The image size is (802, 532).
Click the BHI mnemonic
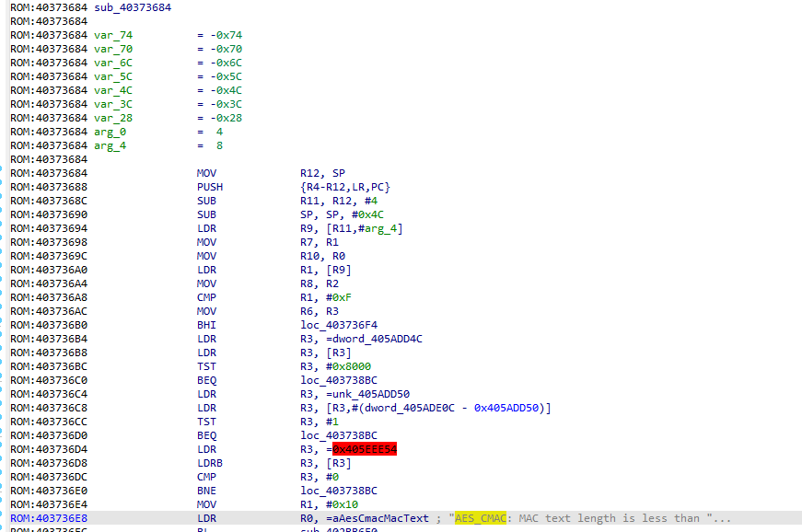[206, 325]
